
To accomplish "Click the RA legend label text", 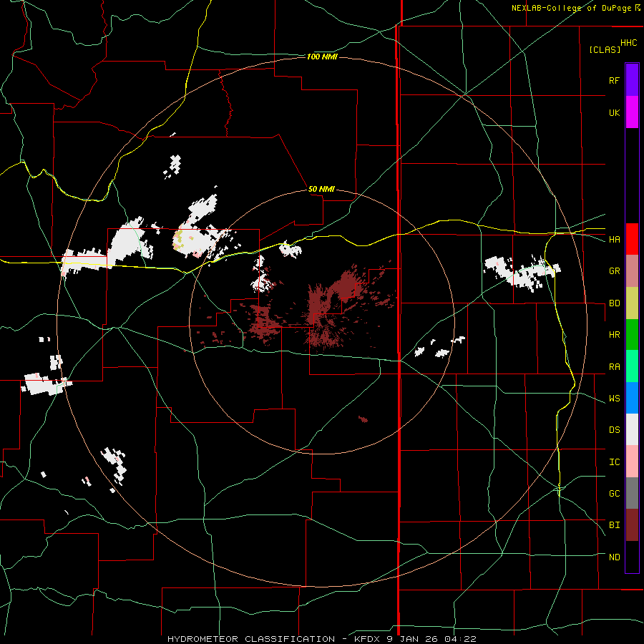I will tap(615, 367).
